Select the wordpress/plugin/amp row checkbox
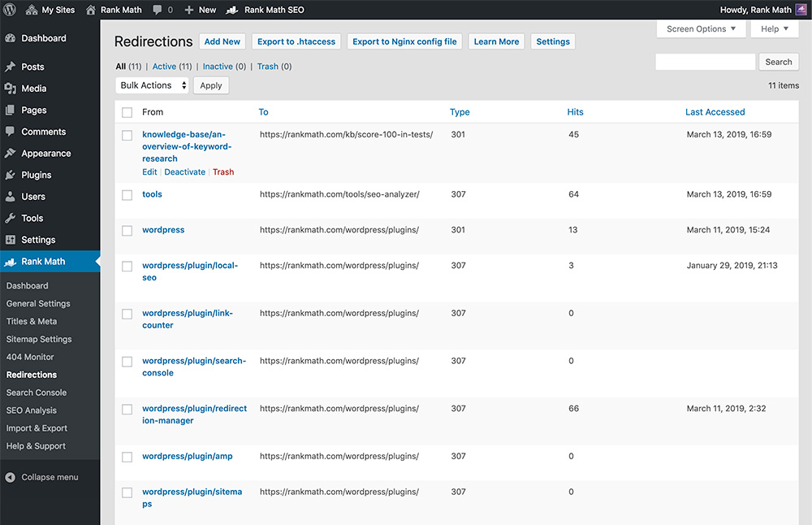The height and width of the screenshot is (525, 812). (127, 457)
